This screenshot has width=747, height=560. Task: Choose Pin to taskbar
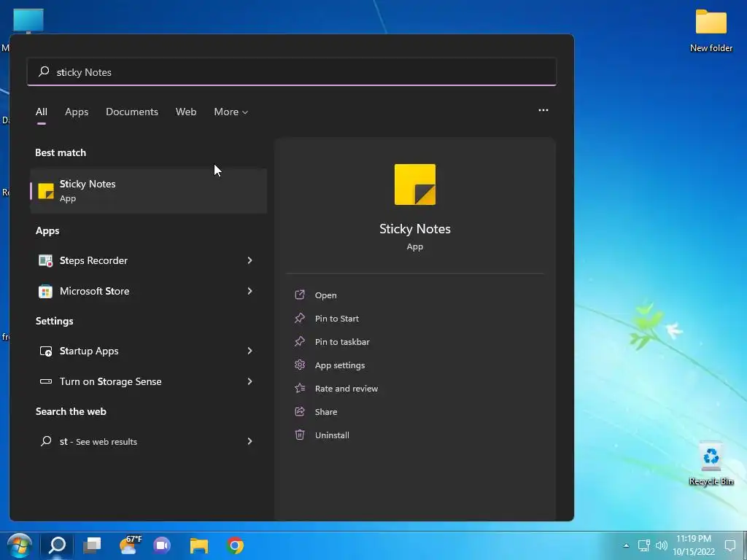(x=342, y=342)
